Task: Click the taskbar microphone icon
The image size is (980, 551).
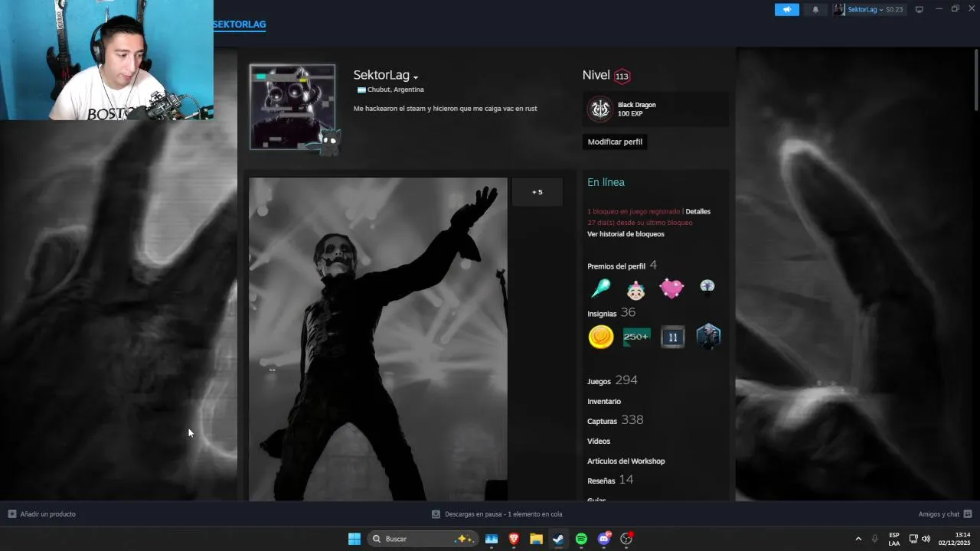Action: 874,539
